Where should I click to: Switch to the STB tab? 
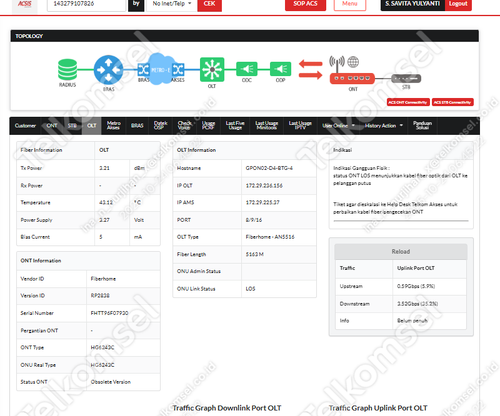coord(72,126)
